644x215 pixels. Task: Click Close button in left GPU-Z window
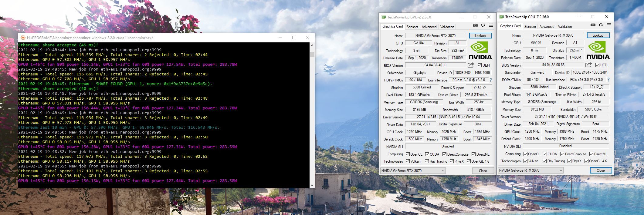tap(483, 171)
